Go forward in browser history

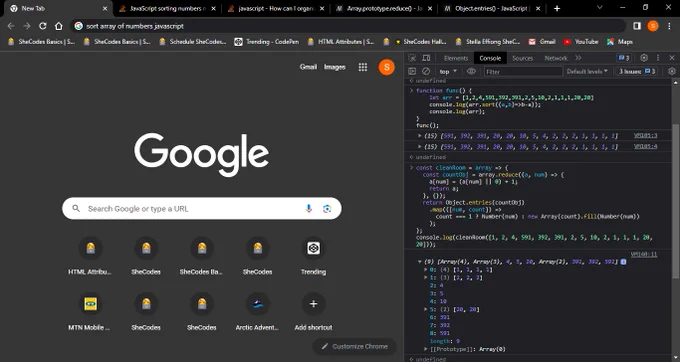pos(27,26)
